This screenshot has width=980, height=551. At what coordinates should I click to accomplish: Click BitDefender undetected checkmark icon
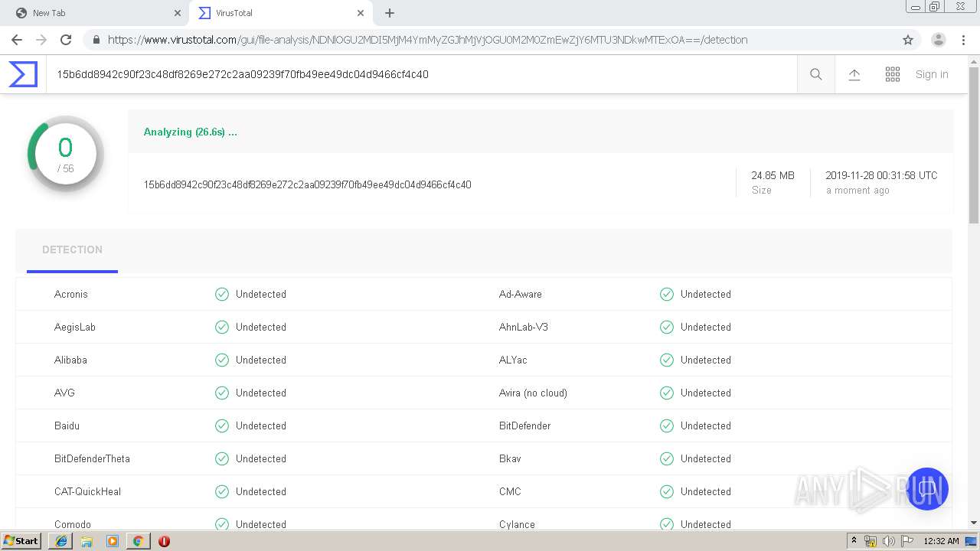point(667,425)
